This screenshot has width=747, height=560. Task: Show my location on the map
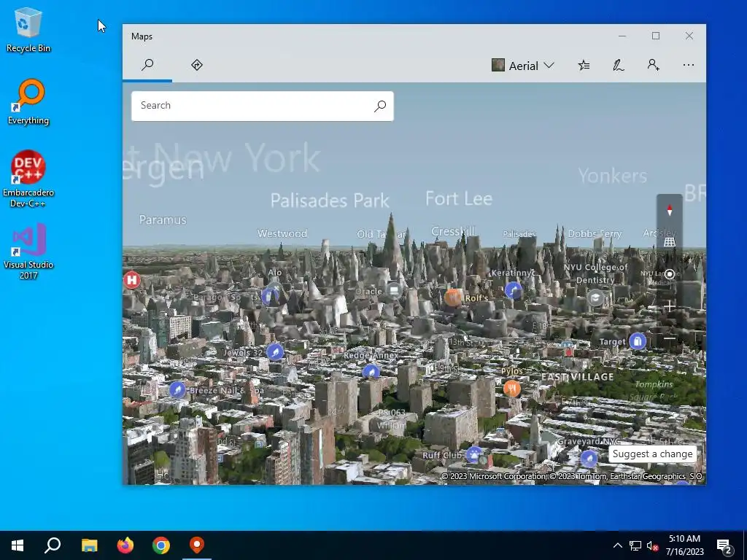pyautogui.click(x=670, y=274)
